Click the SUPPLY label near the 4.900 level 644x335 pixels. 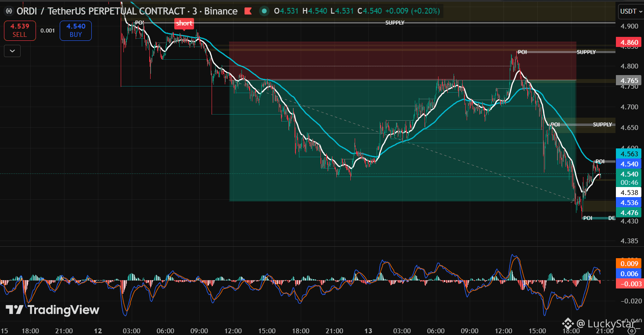tap(395, 22)
